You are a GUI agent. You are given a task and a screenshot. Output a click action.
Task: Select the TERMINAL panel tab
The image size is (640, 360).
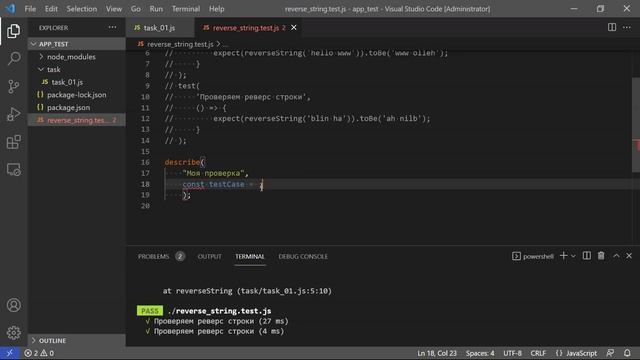click(x=250, y=256)
